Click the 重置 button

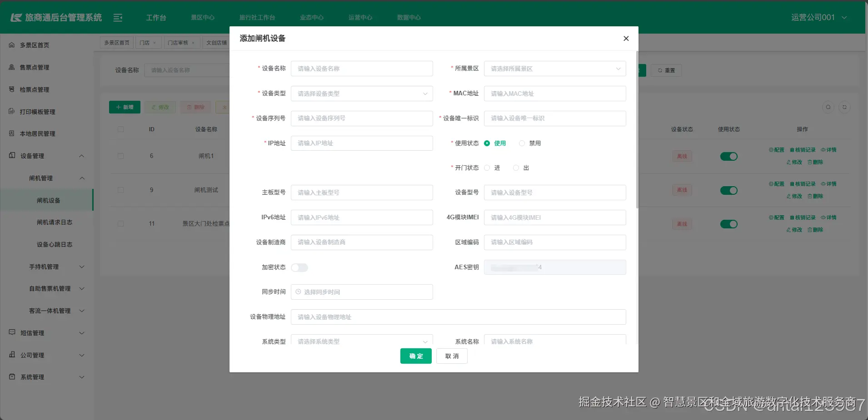666,70
